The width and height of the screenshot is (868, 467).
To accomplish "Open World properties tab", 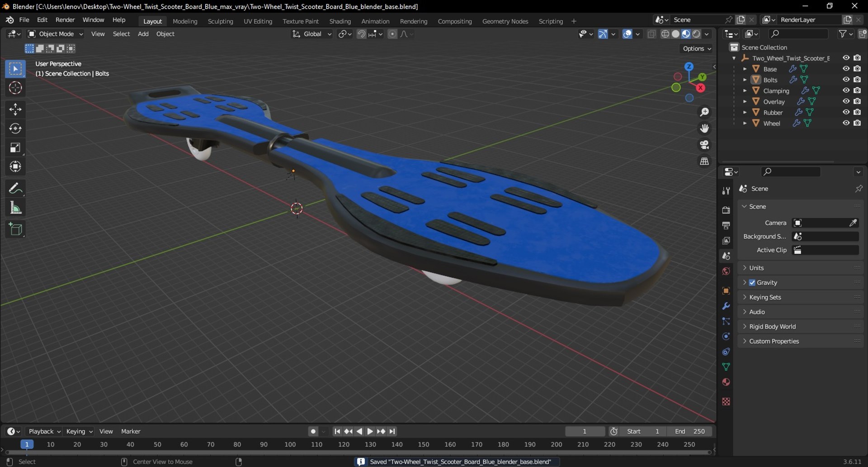I will (x=726, y=271).
